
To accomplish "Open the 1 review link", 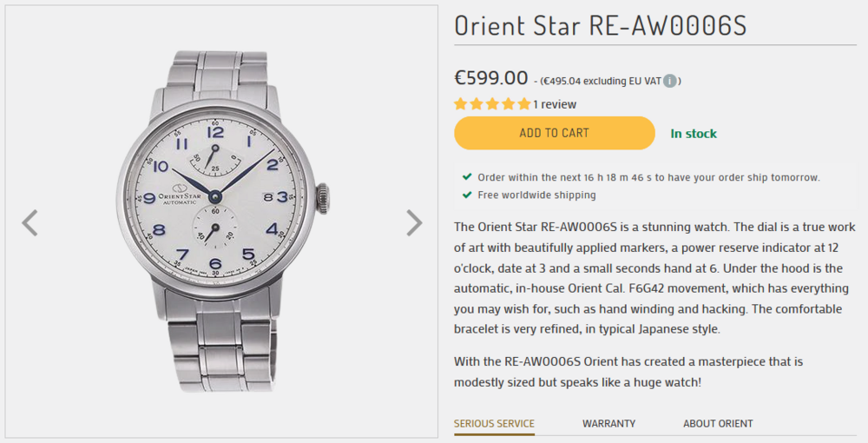I will point(555,104).
